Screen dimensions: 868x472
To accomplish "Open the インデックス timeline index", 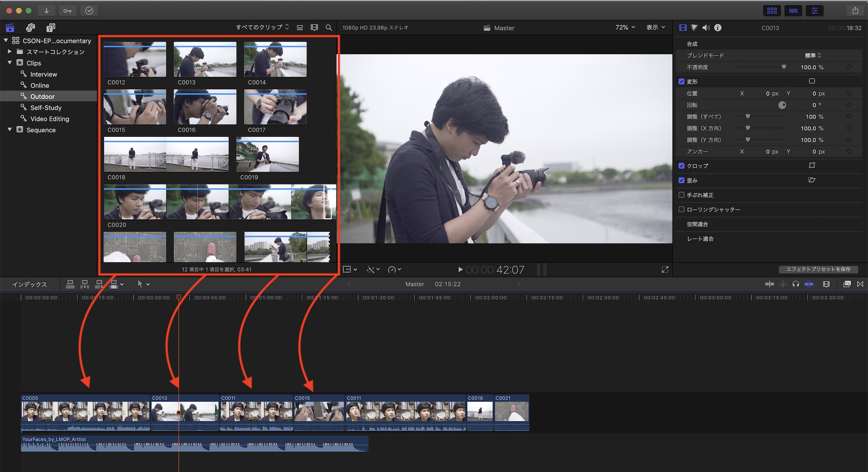I will [30, 284].
